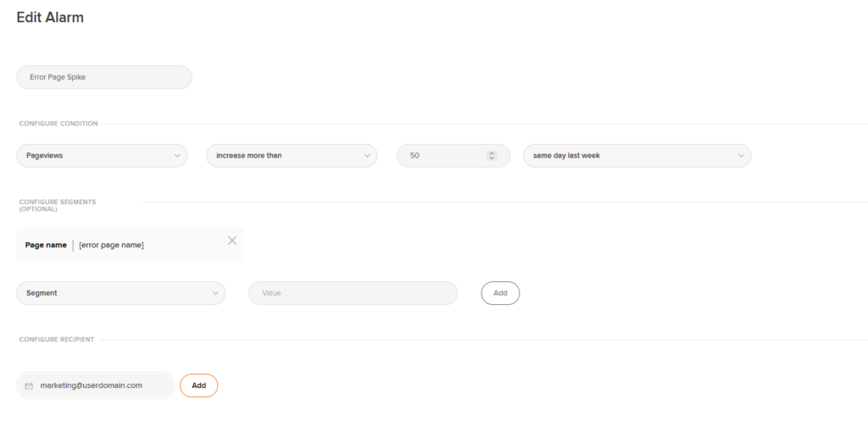Focus the threshold number field showing 50
The height and width of the screenshot is (426, 868).
(x=453, y=156)
